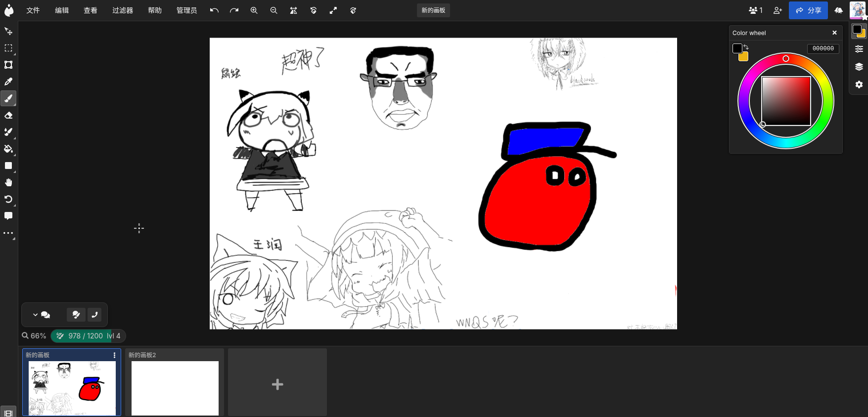Screen dimensions: 868x417
Task: Select the paintbrush tool below the eraser
Action: (x=8, y=132)
